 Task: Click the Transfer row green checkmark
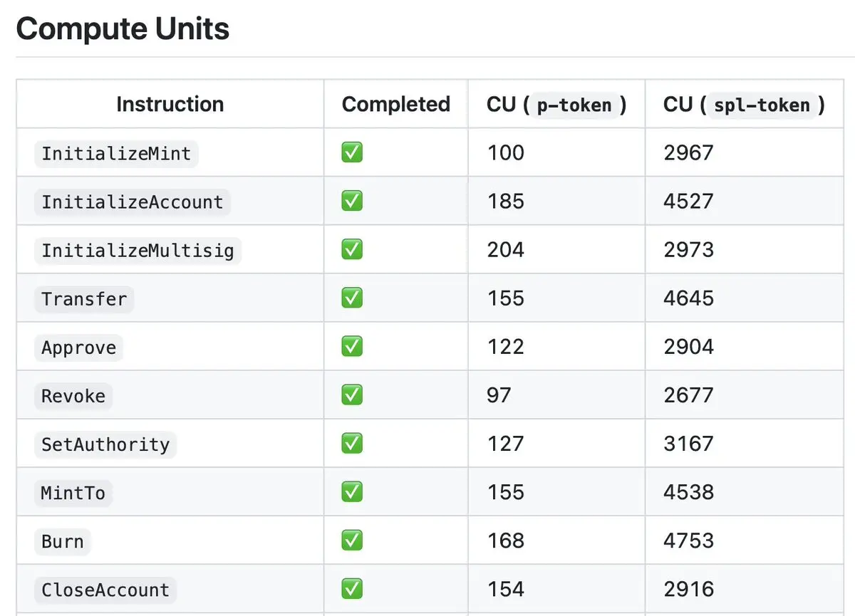click(x=352, y=298)
